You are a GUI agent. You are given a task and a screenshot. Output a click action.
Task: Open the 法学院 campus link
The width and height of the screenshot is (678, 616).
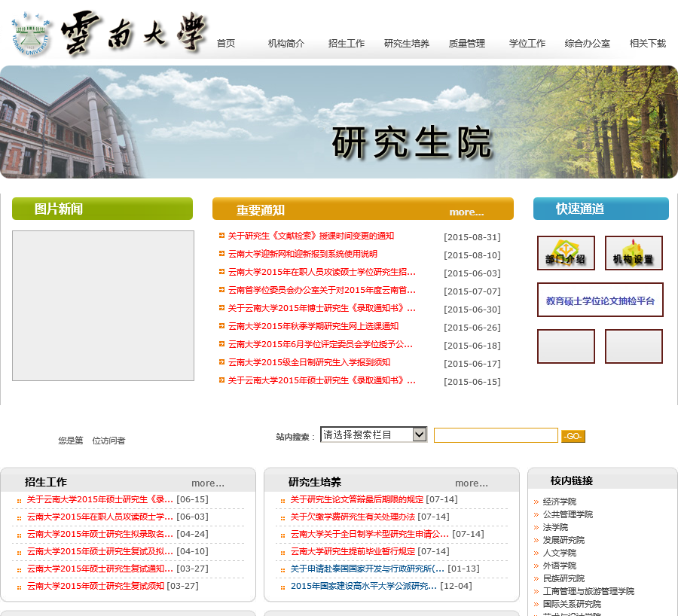coord(555,527)
